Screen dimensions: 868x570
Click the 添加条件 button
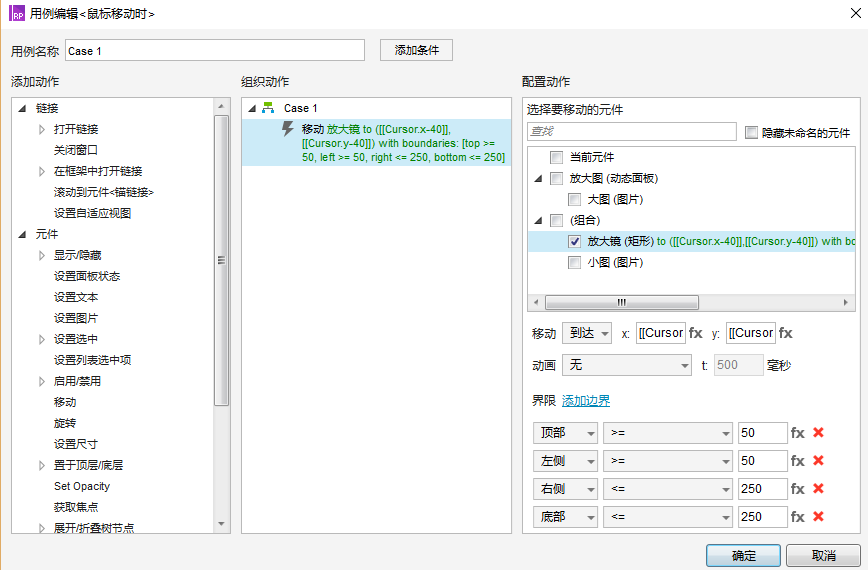pos(416,50)
